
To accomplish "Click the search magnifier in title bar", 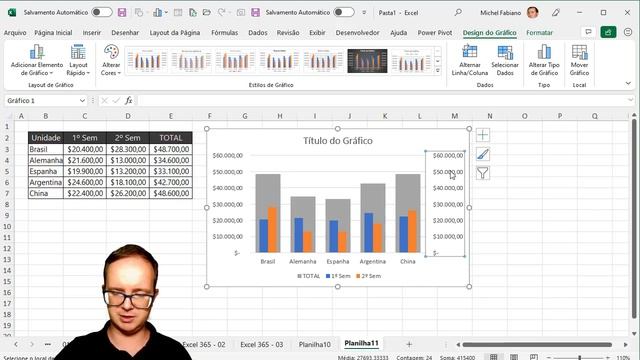I will (x=458, y=13).
